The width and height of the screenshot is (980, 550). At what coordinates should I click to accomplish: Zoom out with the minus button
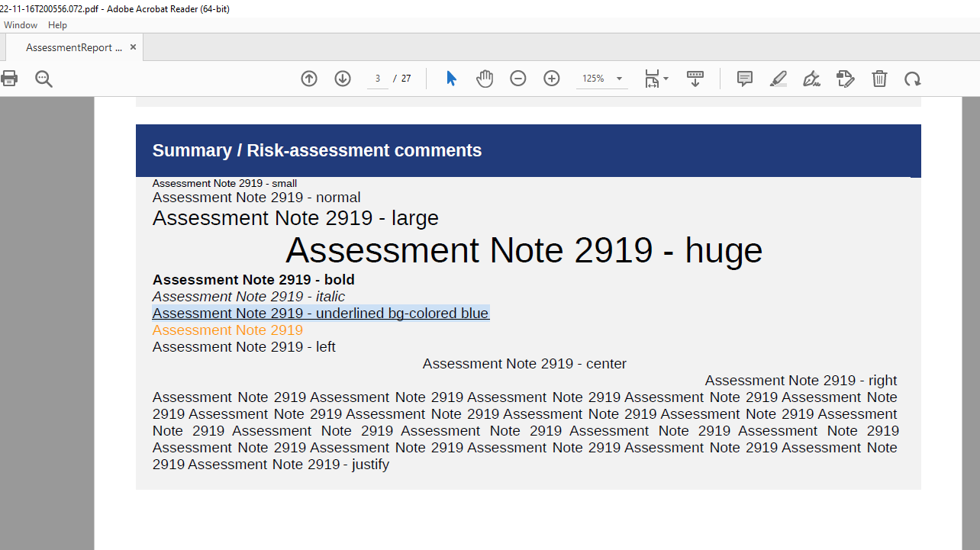(518, 79)
